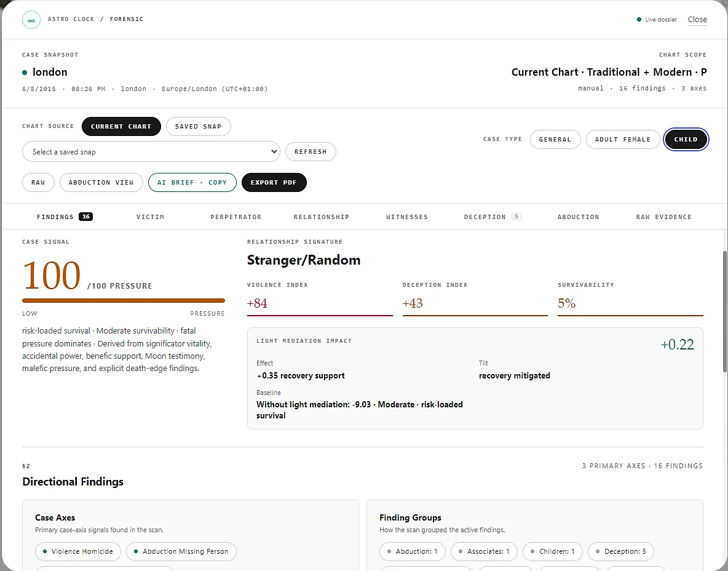Click the large 100 pressure score
Viewport: 728px width, 571px height.
click(52, 276)
